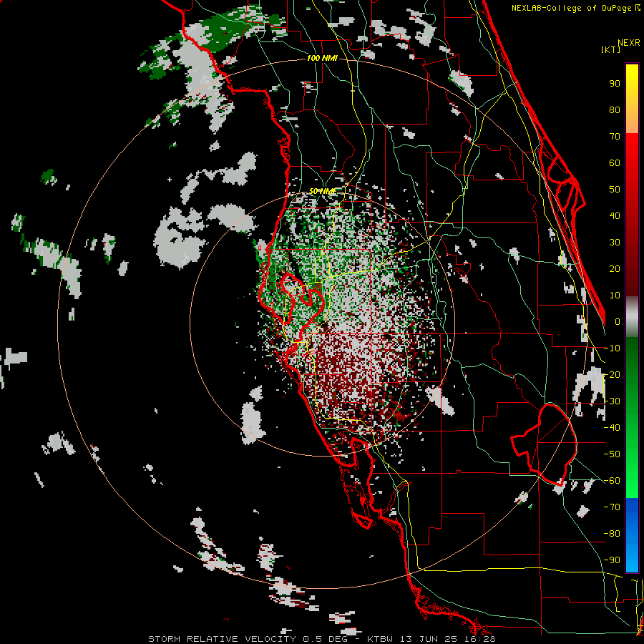Click the -20 scale value
This screenshot has height=644, width=644.
612,374
